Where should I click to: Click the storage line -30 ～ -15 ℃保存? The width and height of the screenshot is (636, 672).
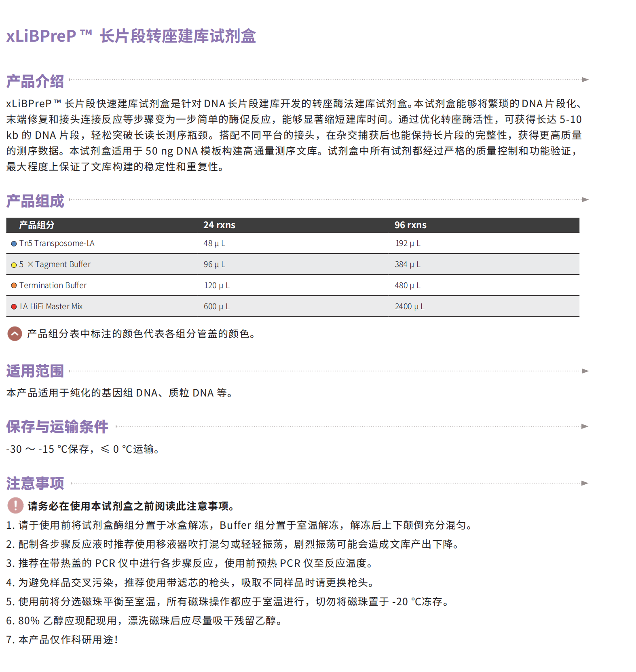83,449
